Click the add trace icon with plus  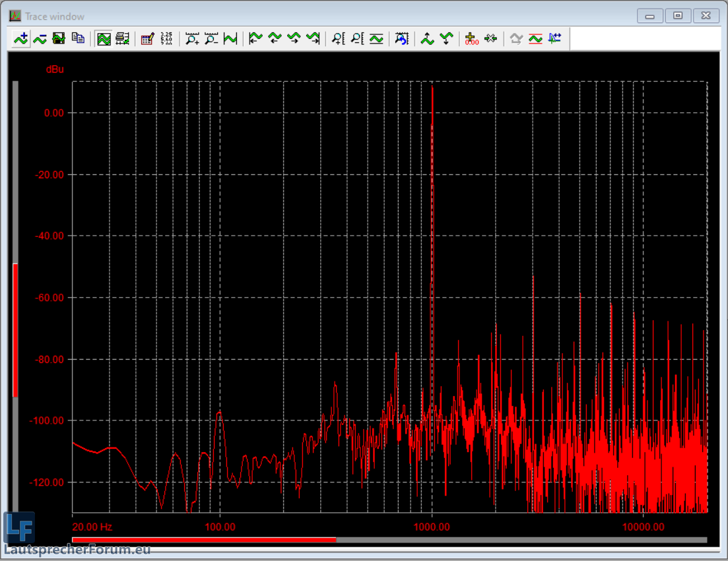(x=21, y=39)
